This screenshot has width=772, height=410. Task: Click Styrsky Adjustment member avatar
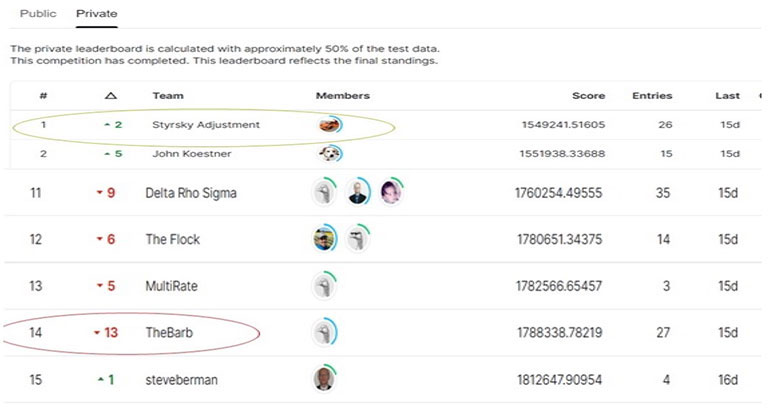coord(331,125)
